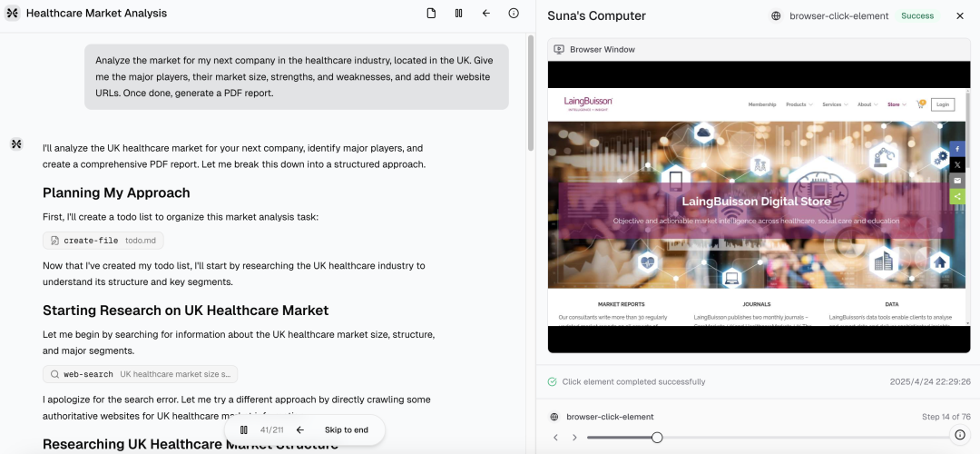Click the LaingBuisson logo in the browser window
The height and width of the screenshot is (454, 980).
(587, 104)
